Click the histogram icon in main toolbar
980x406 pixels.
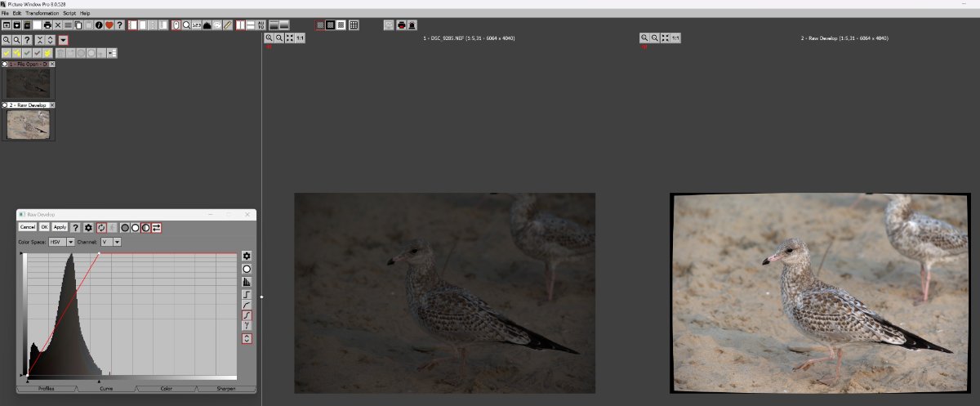click(207, 25)
